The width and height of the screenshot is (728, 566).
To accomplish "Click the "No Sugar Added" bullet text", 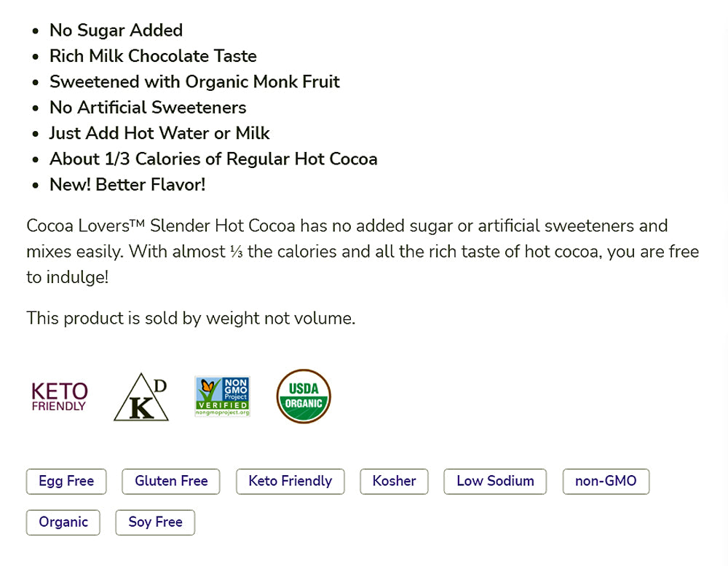I will pos(116,31).
